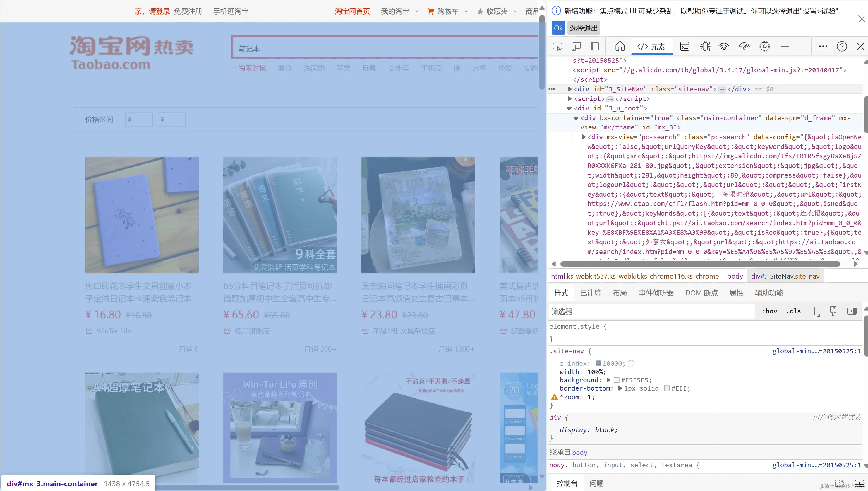Screen dimensions: 868x491
Task: Switch to the 事件侦听器 tab
Action: 656,293
